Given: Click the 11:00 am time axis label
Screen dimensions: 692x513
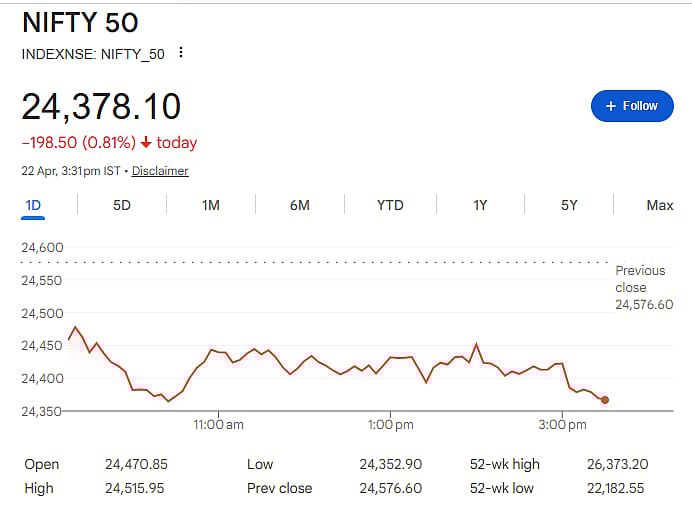Looking at the screenshot, I should pos(218,425).
